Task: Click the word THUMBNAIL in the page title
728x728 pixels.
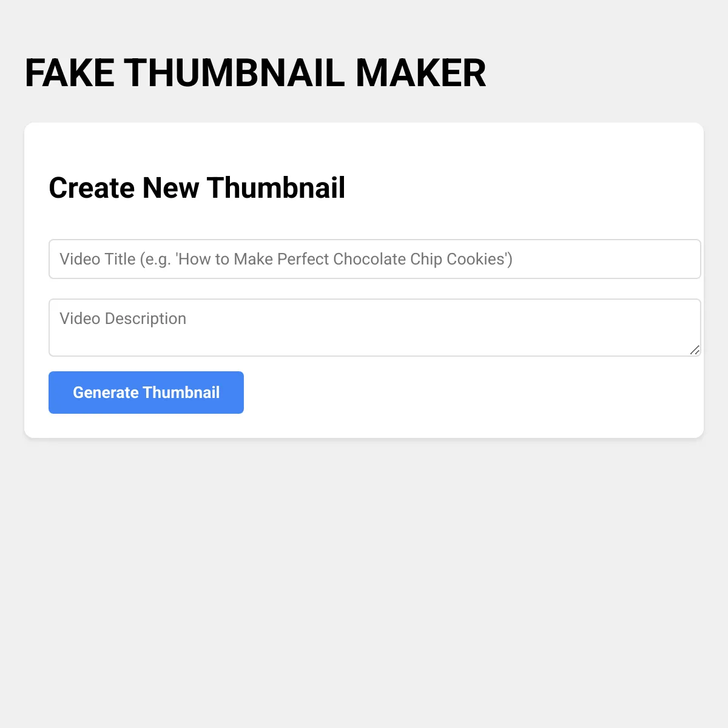Action: coord(235,73)
